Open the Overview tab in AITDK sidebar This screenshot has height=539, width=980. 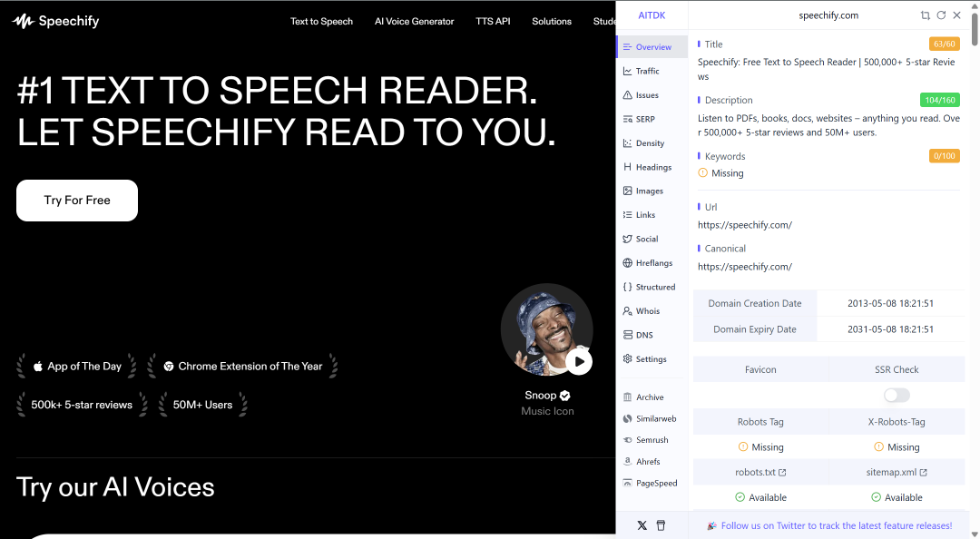652,47
